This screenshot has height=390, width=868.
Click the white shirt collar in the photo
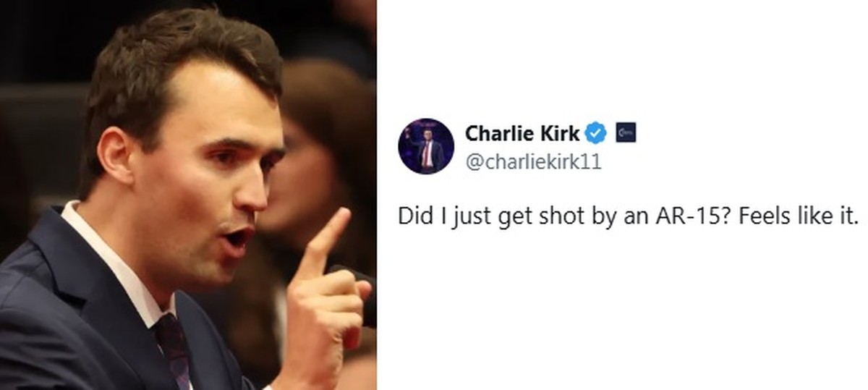(109, 260)
